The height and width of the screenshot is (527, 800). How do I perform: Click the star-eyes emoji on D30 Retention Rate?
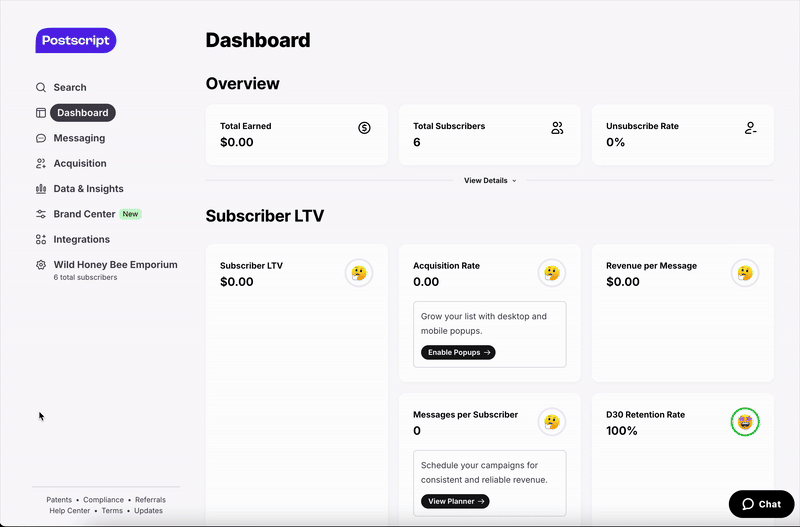tap(745, 422)
